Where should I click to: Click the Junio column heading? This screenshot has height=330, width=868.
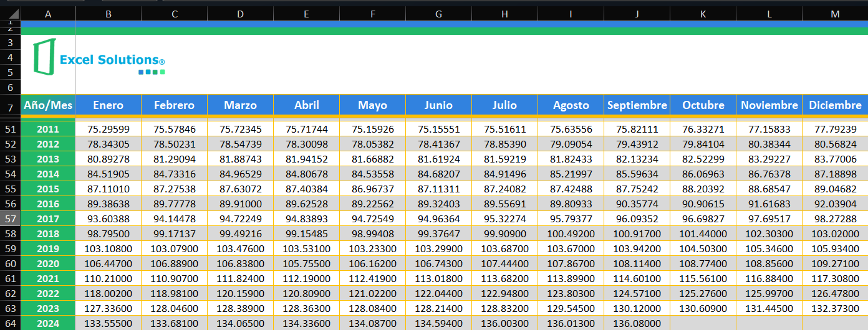(x=439, y=105)
